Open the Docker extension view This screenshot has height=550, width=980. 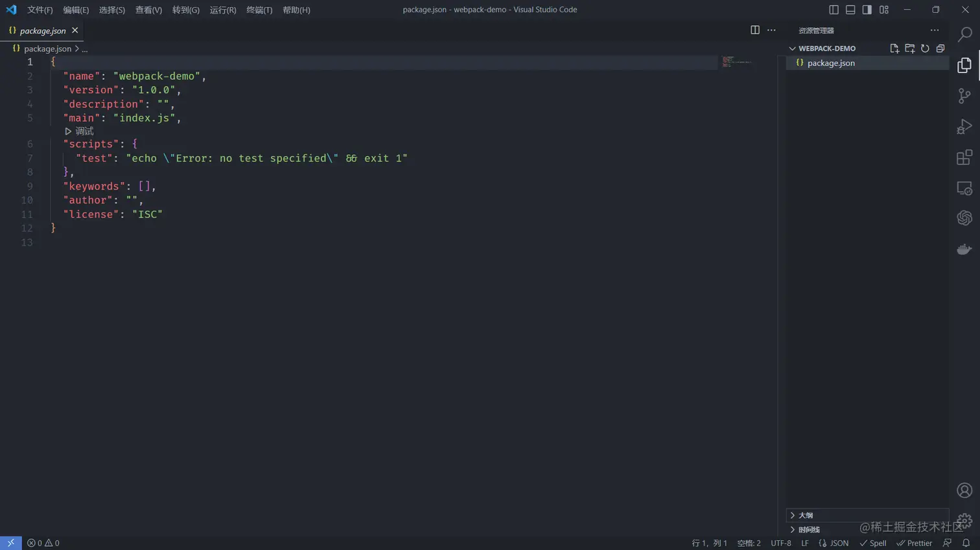click(x=964, y=249)
